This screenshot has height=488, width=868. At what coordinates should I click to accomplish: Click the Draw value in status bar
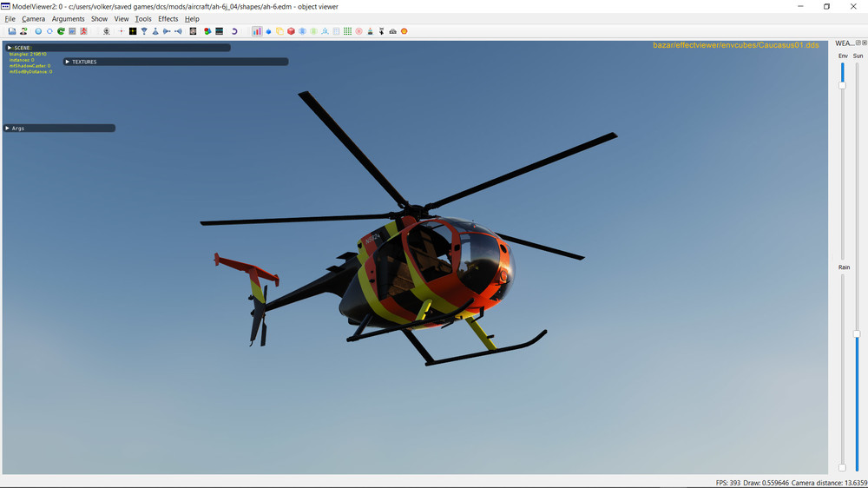tap(766, 483)
